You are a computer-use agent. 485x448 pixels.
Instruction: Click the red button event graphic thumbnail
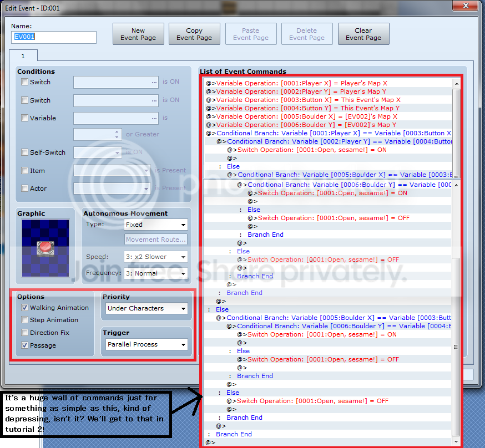coord(46,248)
